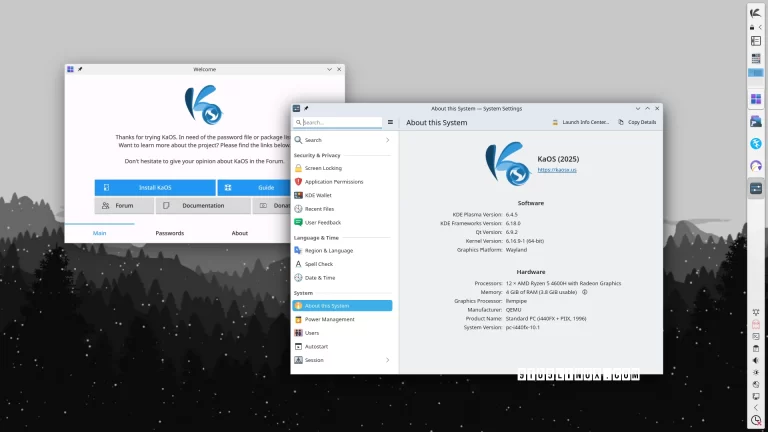Click Launch Info Center button
768x432 pixels.
pos(581,122)
